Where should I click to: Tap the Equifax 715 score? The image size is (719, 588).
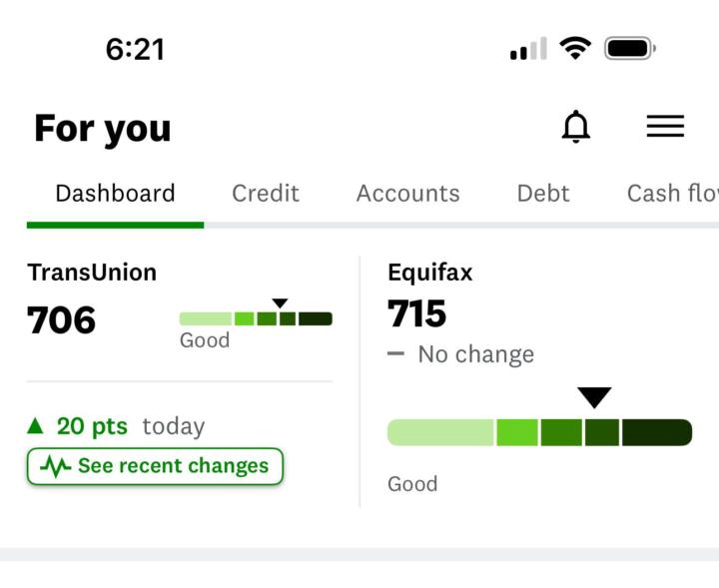click(417, 314)
